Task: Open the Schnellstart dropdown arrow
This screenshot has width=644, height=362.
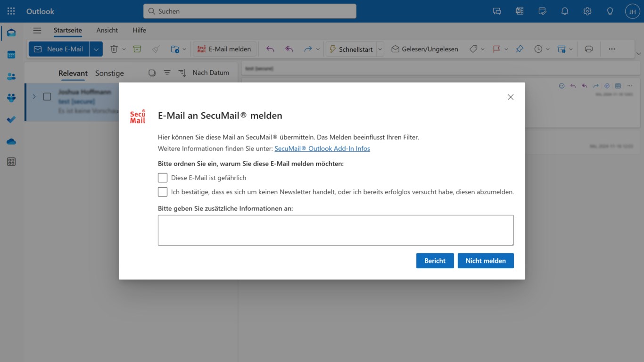Action: [380, 49]
